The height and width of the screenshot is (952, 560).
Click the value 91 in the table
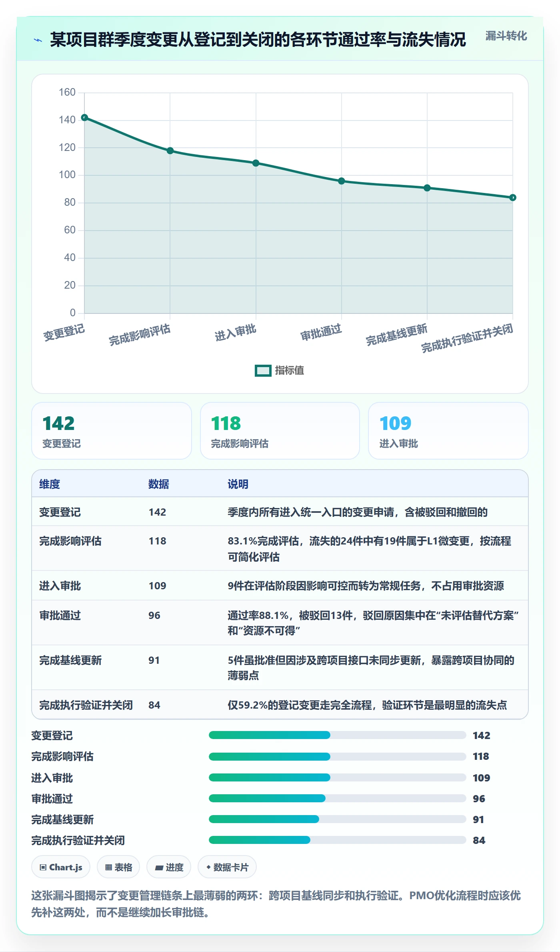tap(154, 661)
